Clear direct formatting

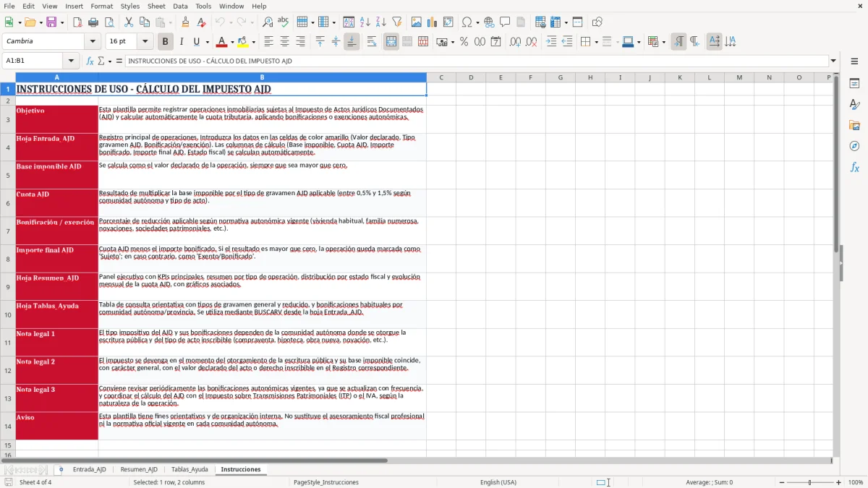pyautogui.click(x=201, y=22)
